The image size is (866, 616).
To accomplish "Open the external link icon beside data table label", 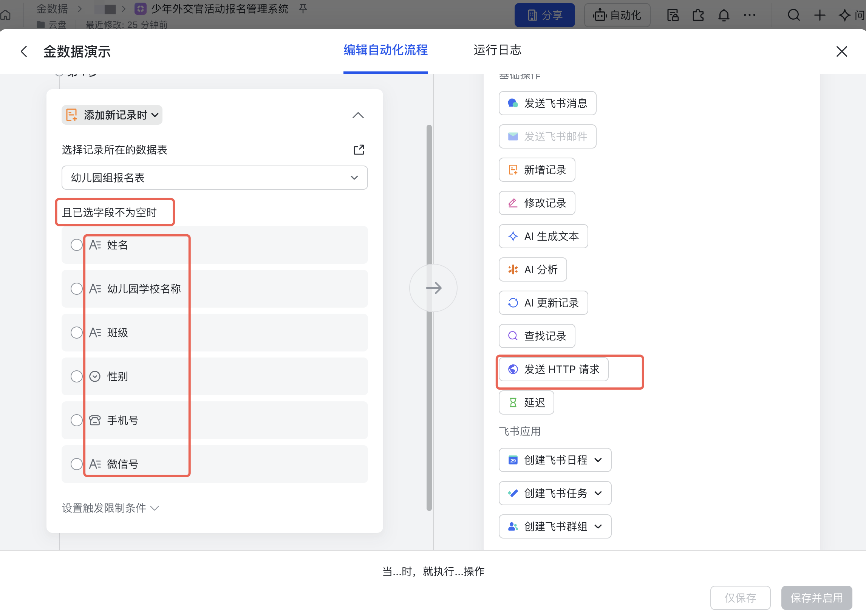I will (359, 149).
